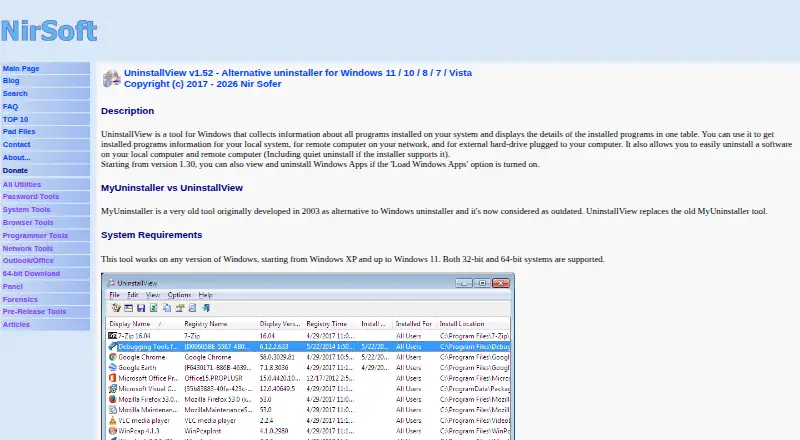Go to the Blog page
Image resolution: width=800 pixels, height=440 pixels.
tap(11, 81)
